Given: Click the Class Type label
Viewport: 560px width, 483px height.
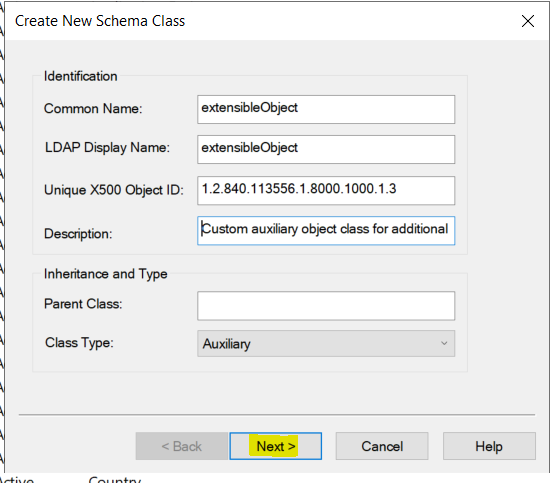Looking at the screenshot, I should (x=79, y=343).
